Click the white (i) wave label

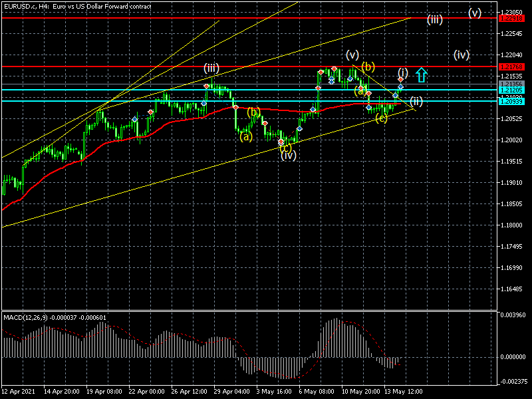[403, 72]
